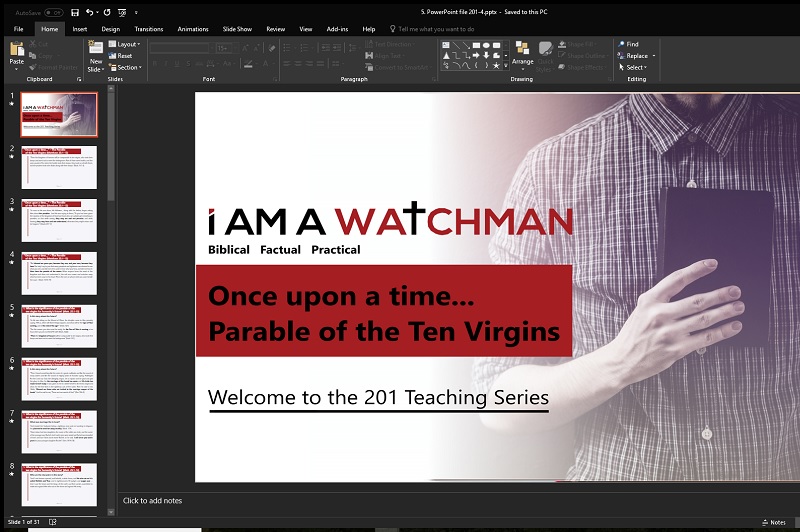Open the Add-ins tab

point(337,29)
